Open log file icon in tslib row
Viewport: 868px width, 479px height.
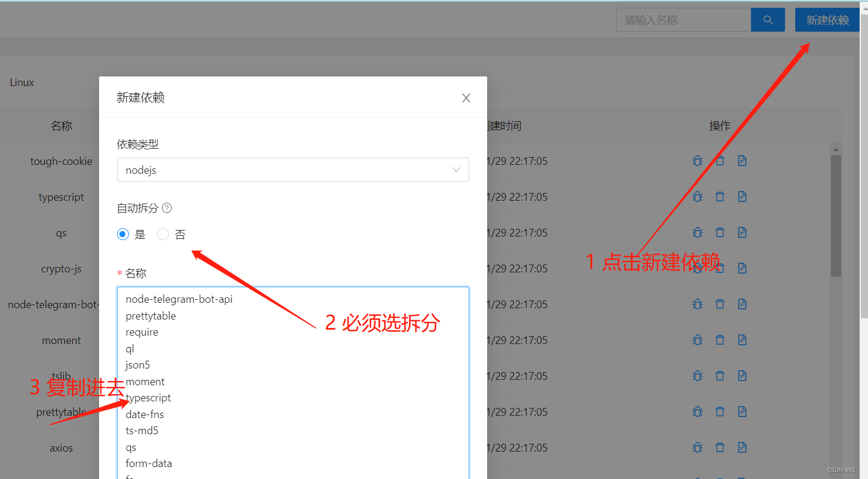click(x=742, y=376)
